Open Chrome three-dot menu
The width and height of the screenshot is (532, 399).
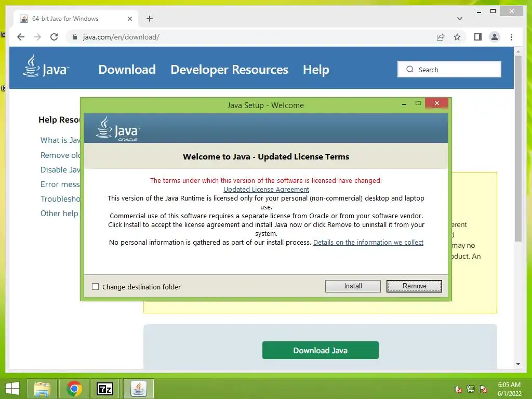511,37
